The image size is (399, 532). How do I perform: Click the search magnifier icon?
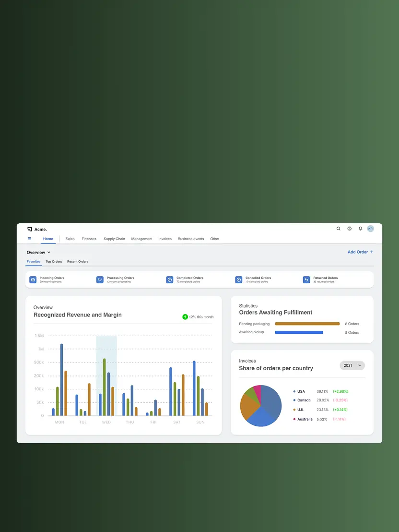[338, 229]
